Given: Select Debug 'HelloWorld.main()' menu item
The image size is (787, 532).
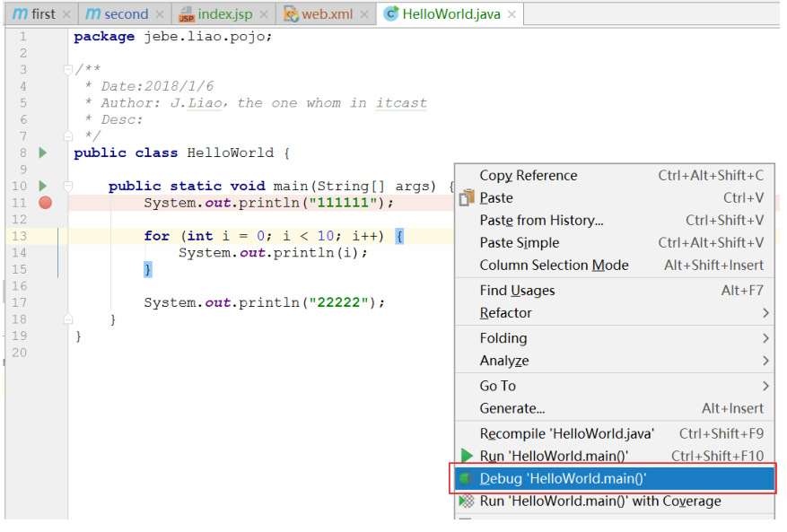Looking at the screenshot, I should (615, 479).
